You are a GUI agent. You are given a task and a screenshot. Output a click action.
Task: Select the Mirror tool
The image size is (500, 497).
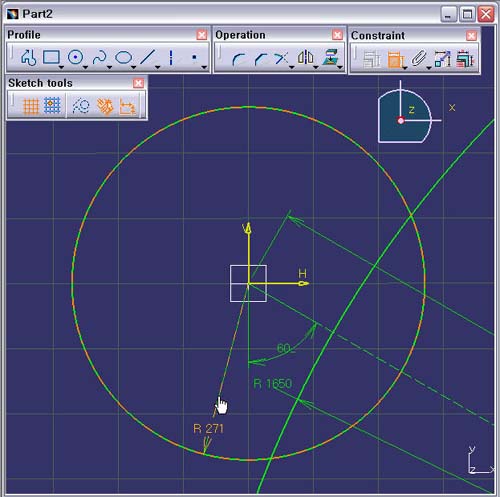pyautogui.click(x=305, y=57)
